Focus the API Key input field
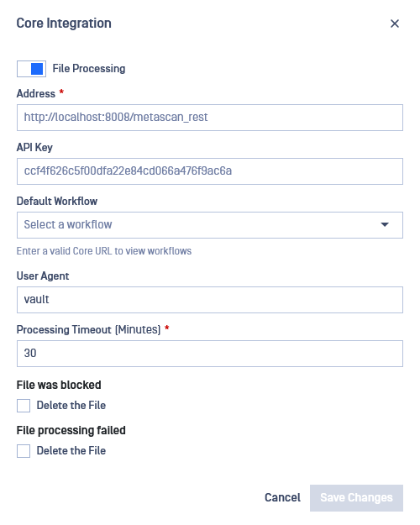420x525 pixels. click(210, 171)
